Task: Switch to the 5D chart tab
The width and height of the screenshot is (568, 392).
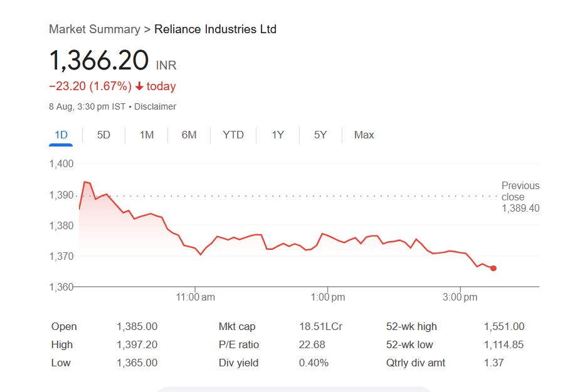Action: tap(103, 135)
